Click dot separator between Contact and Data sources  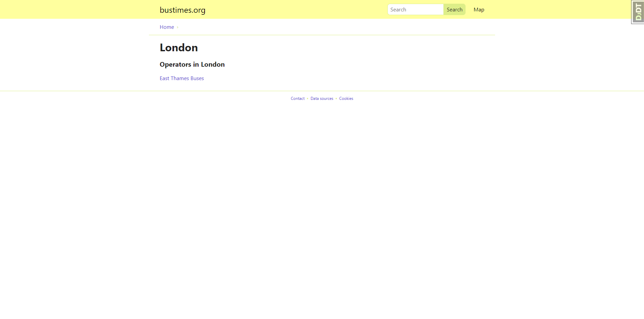pyautogui.click(x=308, y=99)
